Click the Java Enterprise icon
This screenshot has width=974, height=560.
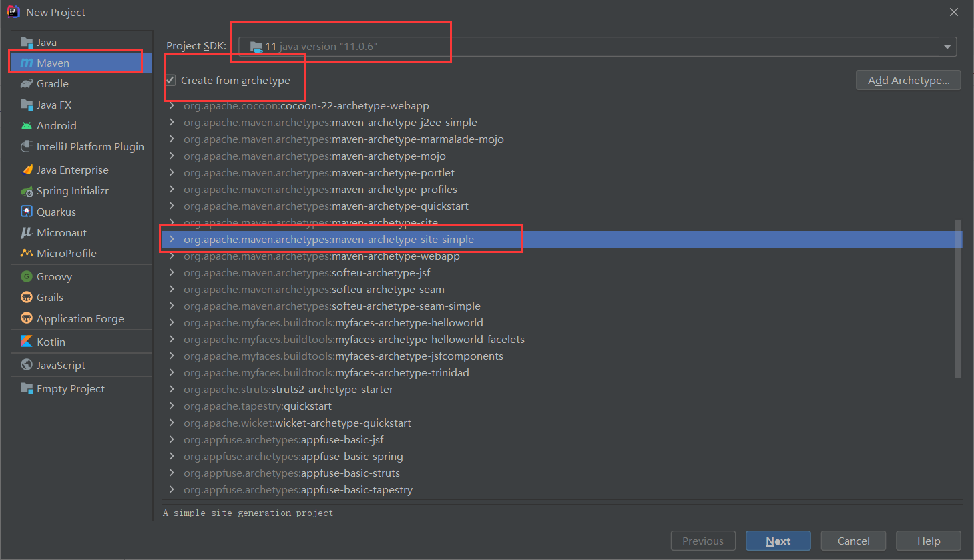[x=27, y=170]
